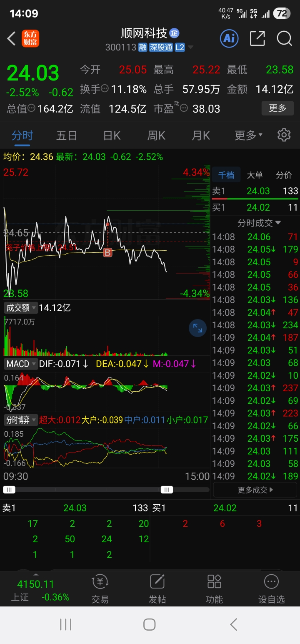
Task: Open the Ai assistant icon
Action: [x=229, y=39]
